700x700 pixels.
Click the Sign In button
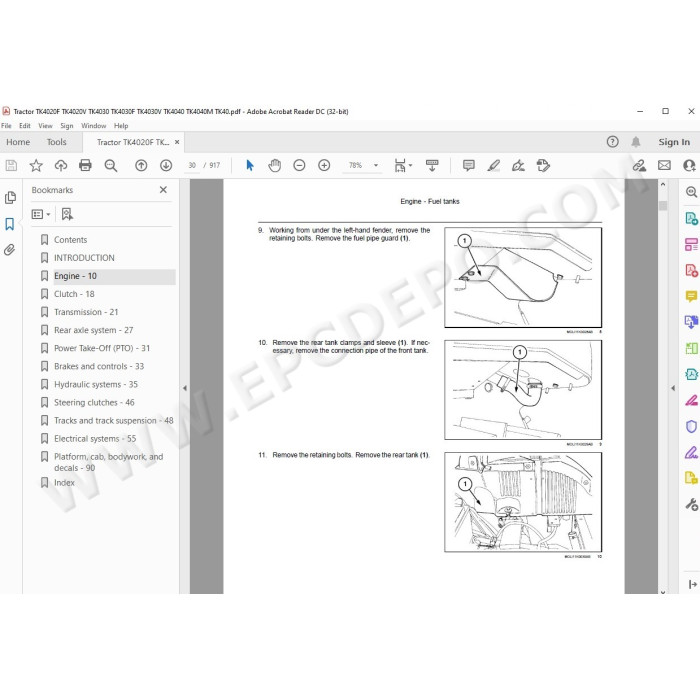(x=674, y=142)
